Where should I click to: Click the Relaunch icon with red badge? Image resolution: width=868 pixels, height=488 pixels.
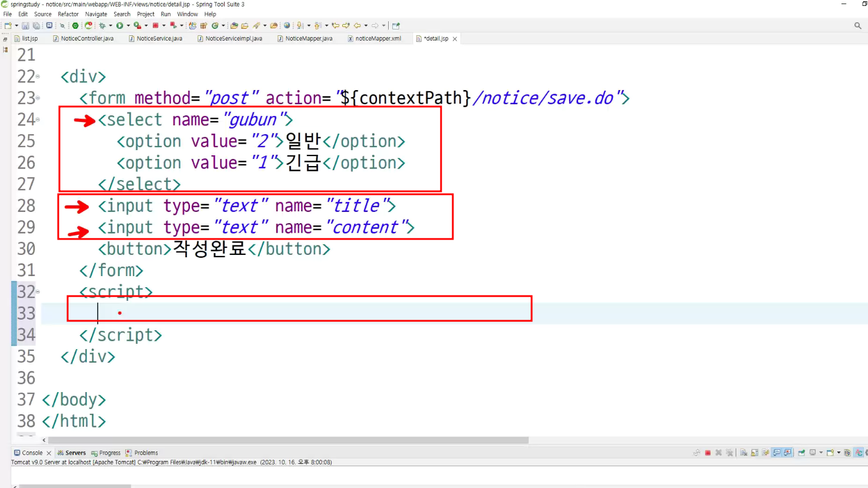[88, 25]
